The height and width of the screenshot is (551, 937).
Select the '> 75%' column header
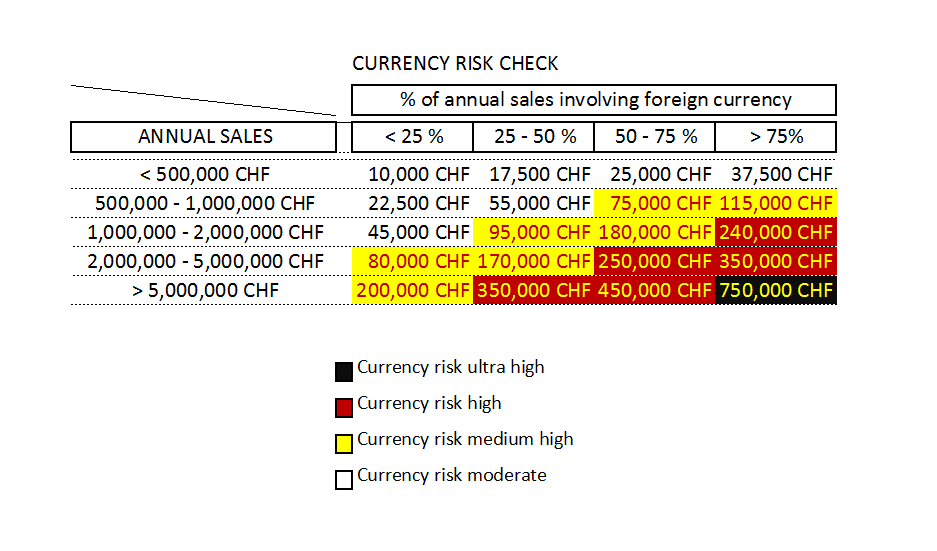[776, 137]
